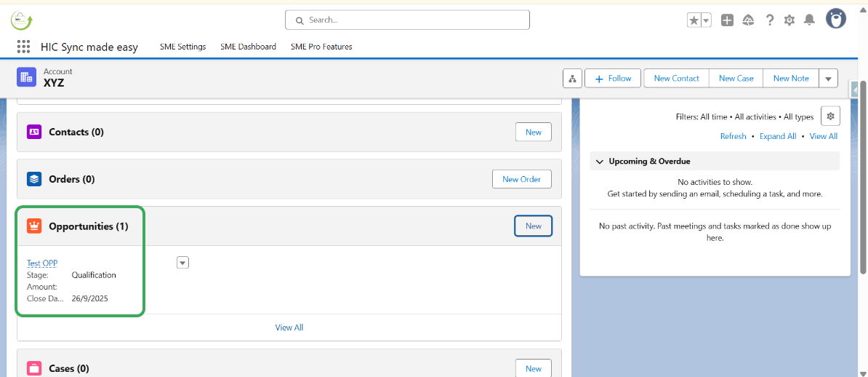Viewport: 868px width, 377px height.
Task: Open the App Launcher dots grid
Action: point(23,47)
